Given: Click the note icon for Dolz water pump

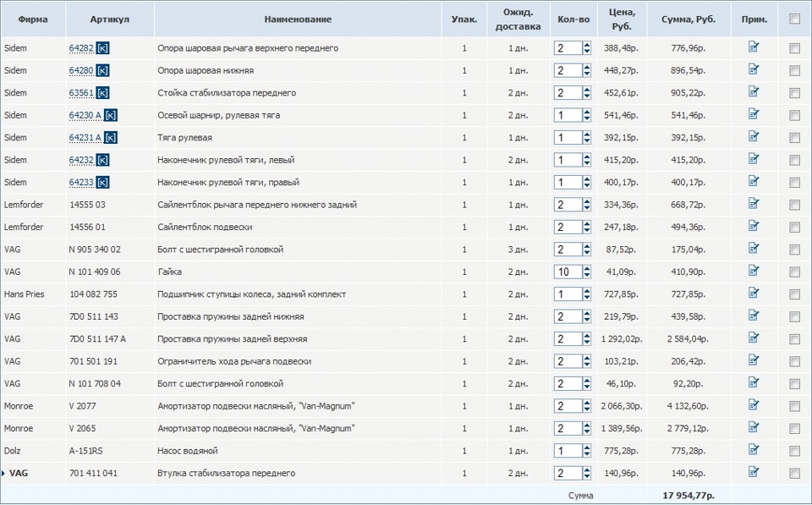Looking at the screenshot, I should pos(754,450).
